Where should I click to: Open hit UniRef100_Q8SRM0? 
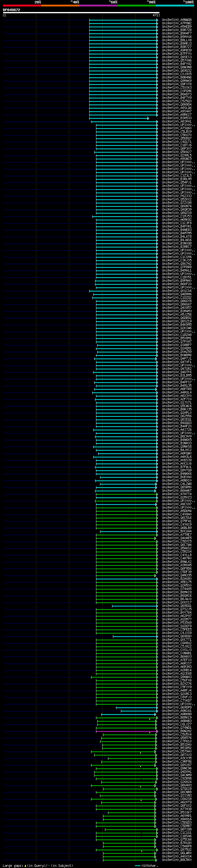(177, 487)
